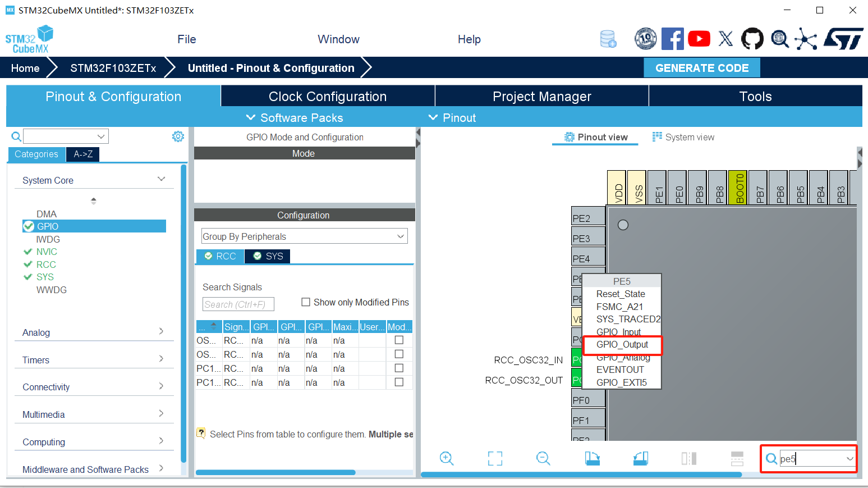Expand the Analog category
Viewport: 868px width, 488px height.
point(161,331)
